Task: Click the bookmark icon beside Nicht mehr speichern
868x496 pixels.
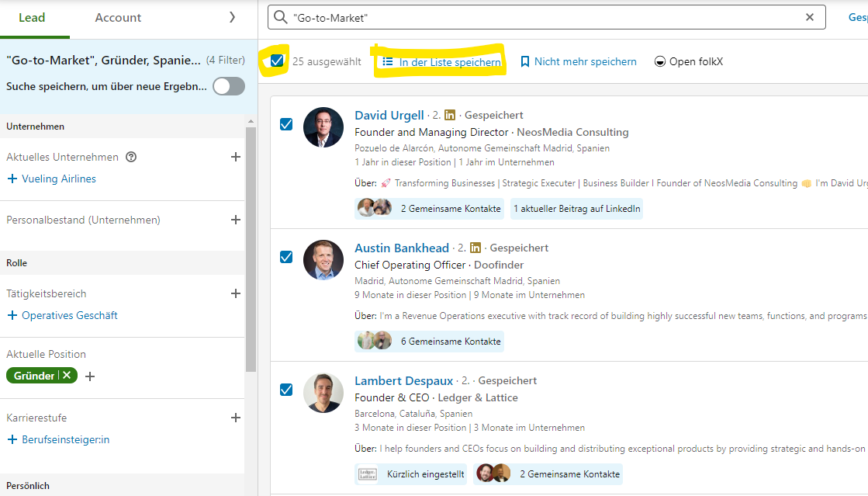Action: pyautogui.click(x=525, y=61)
